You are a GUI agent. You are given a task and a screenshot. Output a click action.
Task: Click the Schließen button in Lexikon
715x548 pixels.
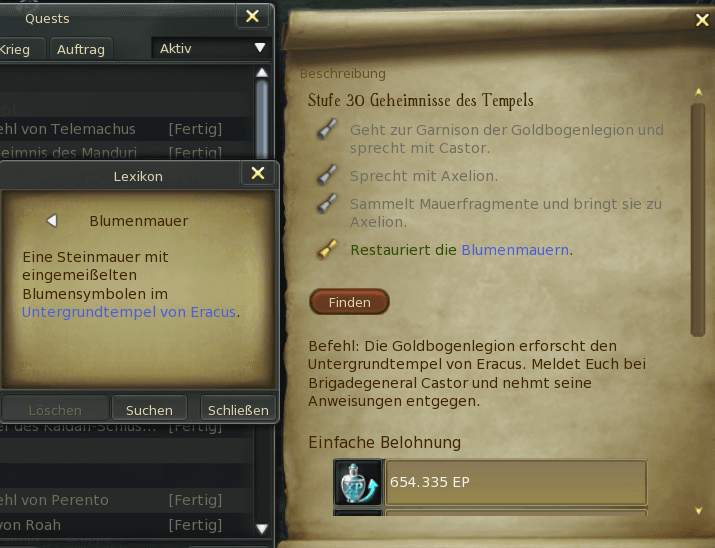click(x=238, y=410)
